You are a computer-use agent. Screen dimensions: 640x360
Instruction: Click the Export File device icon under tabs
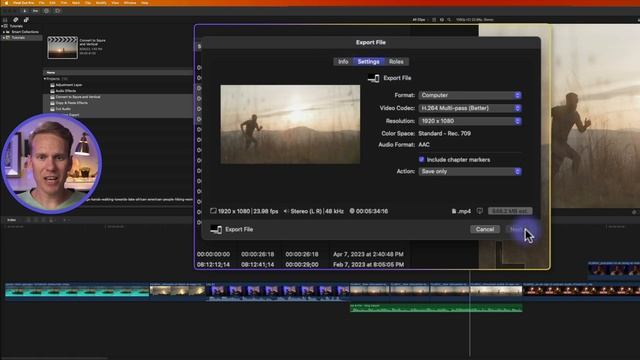click(x=373, y=78)
